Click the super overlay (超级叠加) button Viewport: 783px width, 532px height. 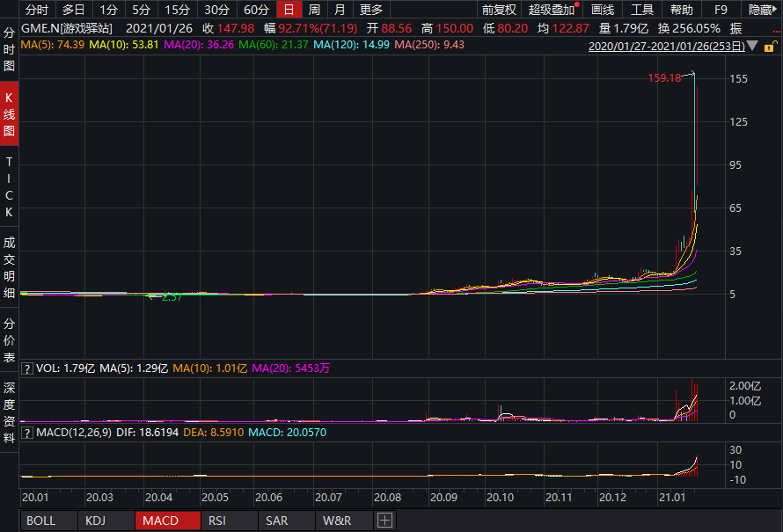[x=552, y=11]
